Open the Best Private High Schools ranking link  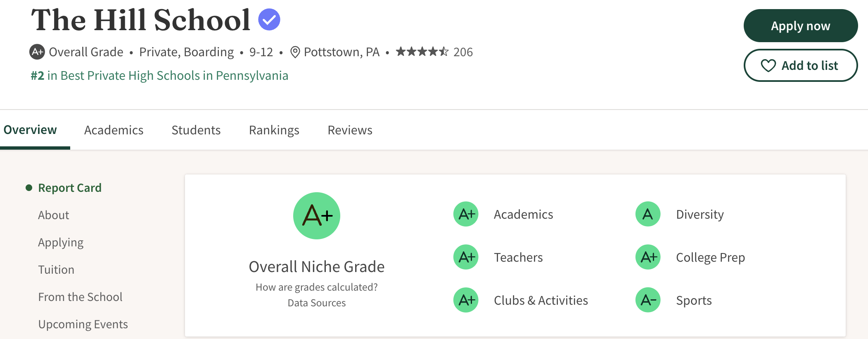pyautogui.click(x=159, y=76)
